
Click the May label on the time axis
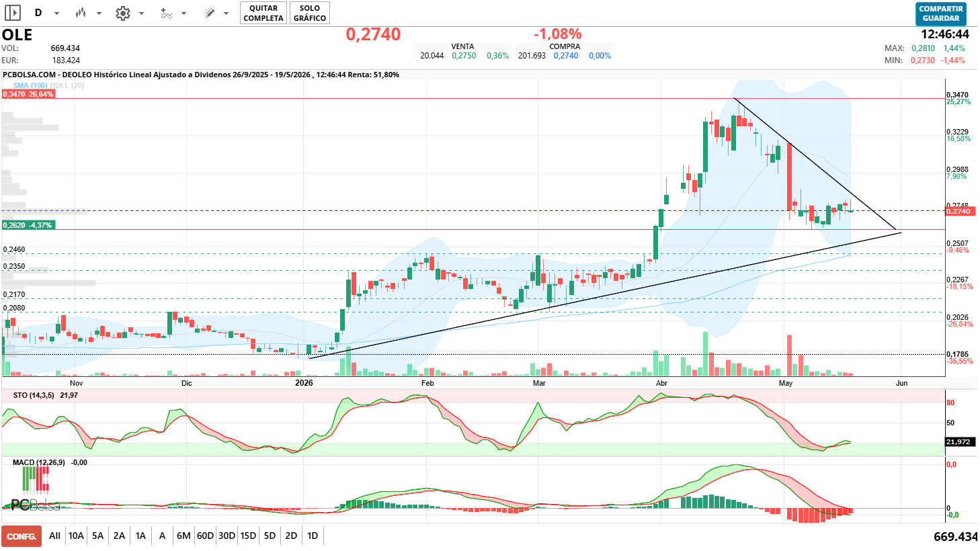coord(786,383)
